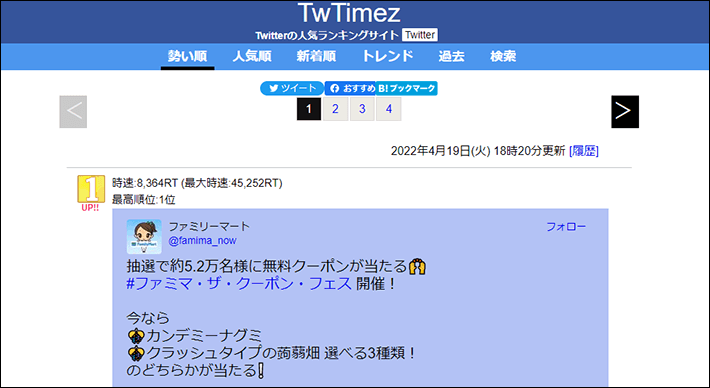710x388 pixels.
Task: Share via the ツイート bird button
Action: click(x=292, y=88)
